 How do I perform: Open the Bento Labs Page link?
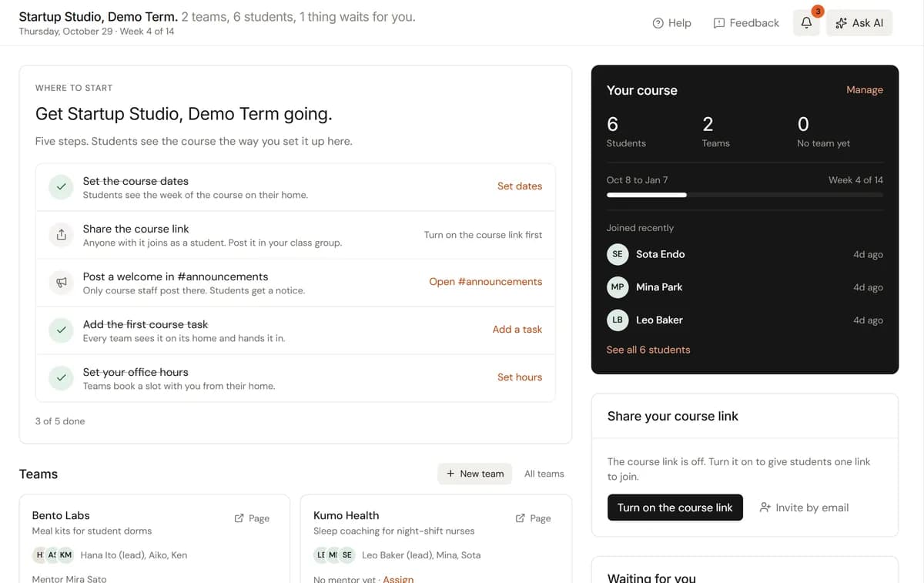252,518
